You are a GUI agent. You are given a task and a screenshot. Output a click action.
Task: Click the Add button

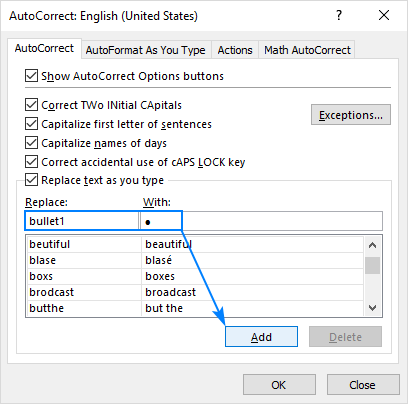(261, 337)
